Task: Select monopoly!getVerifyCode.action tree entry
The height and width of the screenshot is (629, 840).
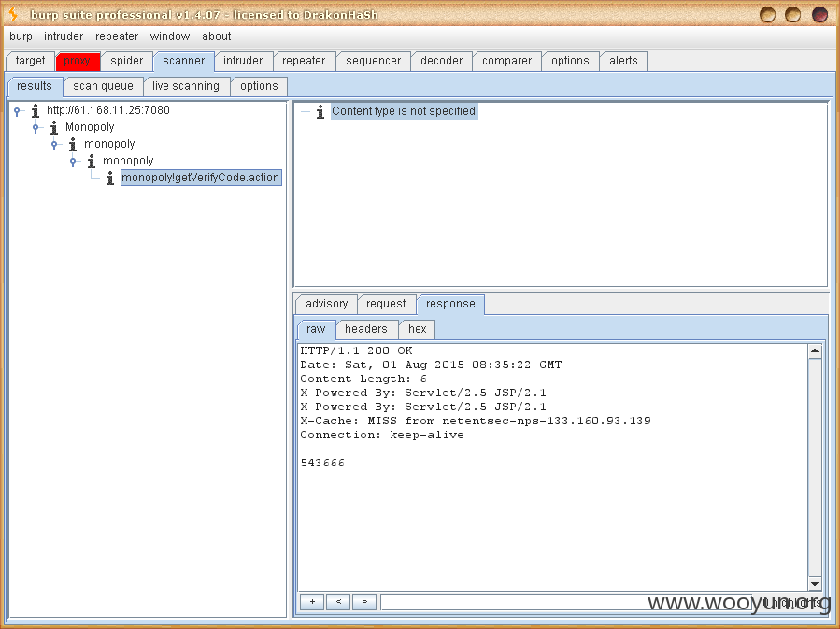Action: point(201,178)
